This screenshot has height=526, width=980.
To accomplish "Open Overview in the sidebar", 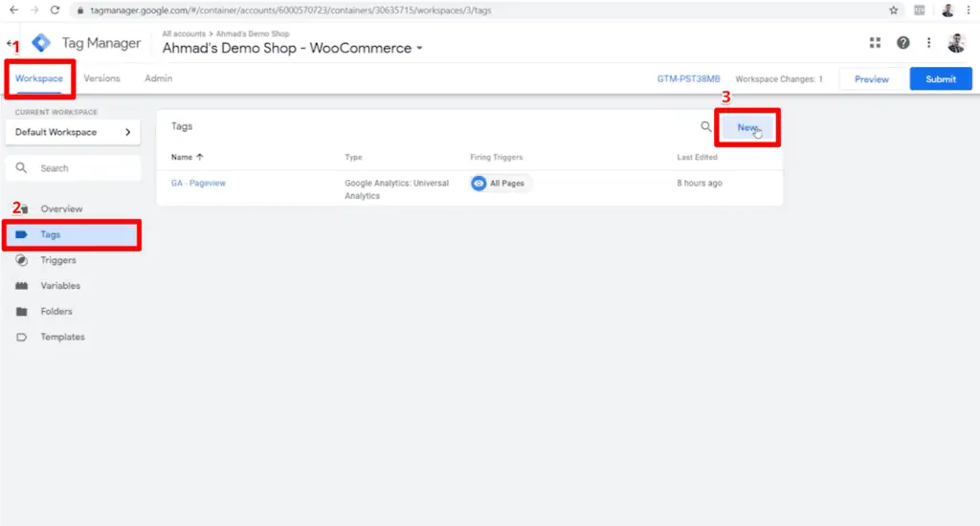I will tap(61, 208).
